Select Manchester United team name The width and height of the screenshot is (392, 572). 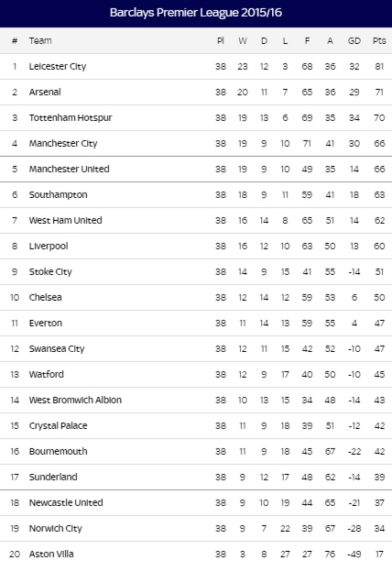point(70,169)
